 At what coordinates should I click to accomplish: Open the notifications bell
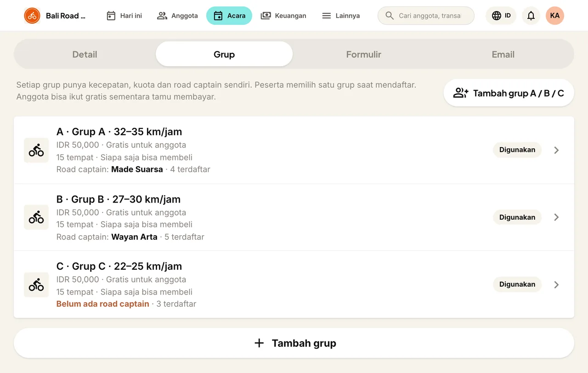(531, 16)
